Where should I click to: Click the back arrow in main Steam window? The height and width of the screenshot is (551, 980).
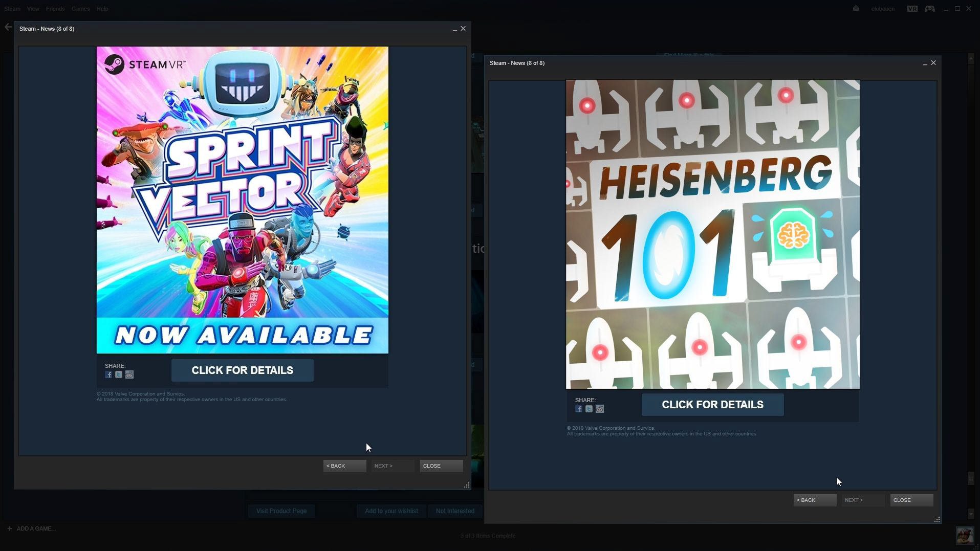coord(8,27)
